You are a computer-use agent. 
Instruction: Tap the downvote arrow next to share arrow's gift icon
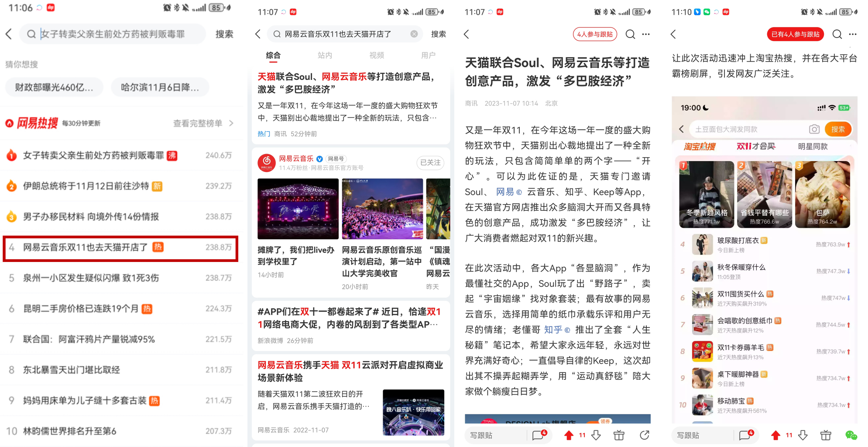click(596, 435)
